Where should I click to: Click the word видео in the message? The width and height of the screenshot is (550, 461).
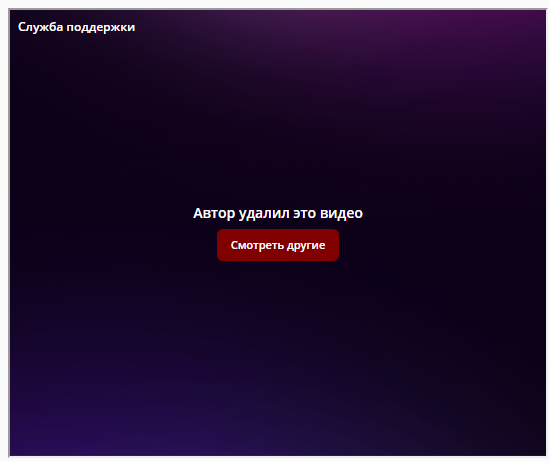pyautogui.click(x=341, y=213)
